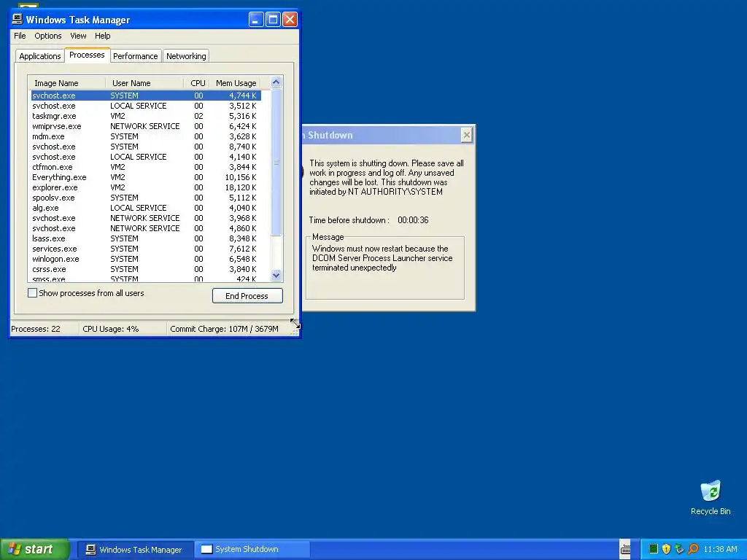Open the yellow Security Center shield tray icon
The image size is (747, 560).
pyautogui.click(x=666, y=549)
